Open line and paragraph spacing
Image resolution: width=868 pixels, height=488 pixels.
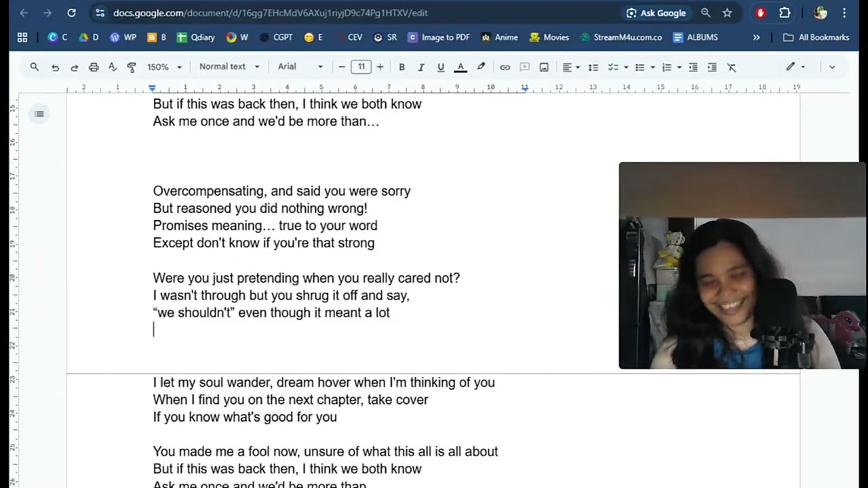593,67
